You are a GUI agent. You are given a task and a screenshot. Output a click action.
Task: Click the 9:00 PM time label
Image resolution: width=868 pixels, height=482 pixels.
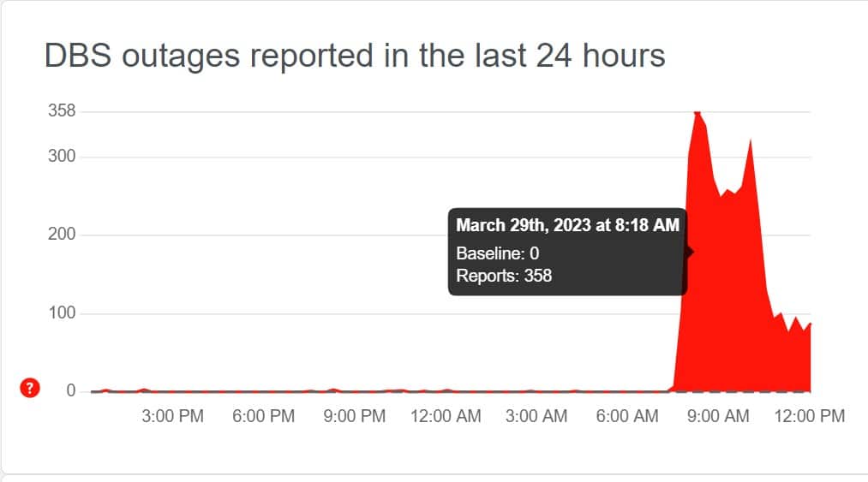pyautogui.click(x=354, y=416)
